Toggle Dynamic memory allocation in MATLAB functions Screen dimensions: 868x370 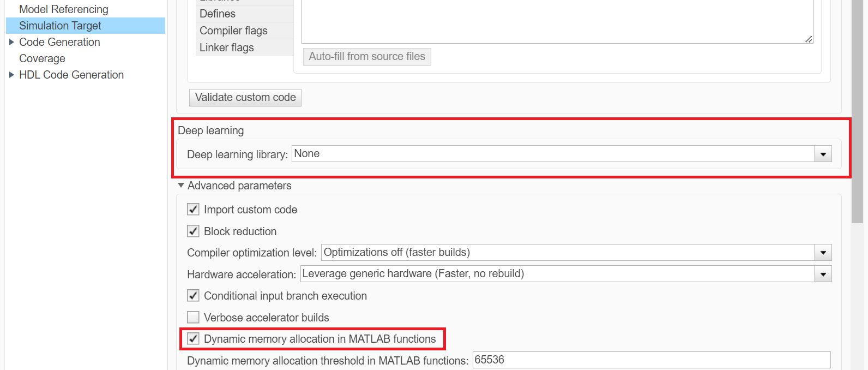click(193, 339)
